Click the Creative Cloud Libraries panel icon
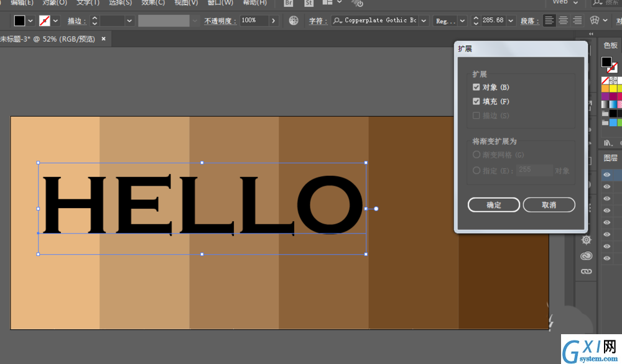 (587, 257)
